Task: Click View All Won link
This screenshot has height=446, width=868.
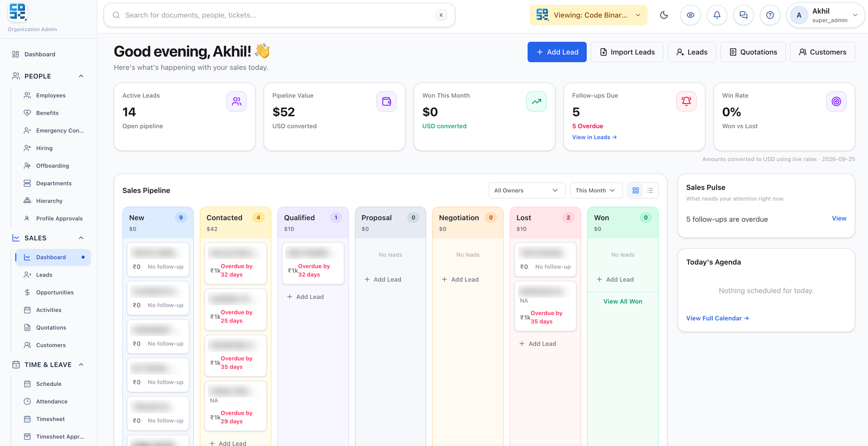Action: (x=623, y=301)
